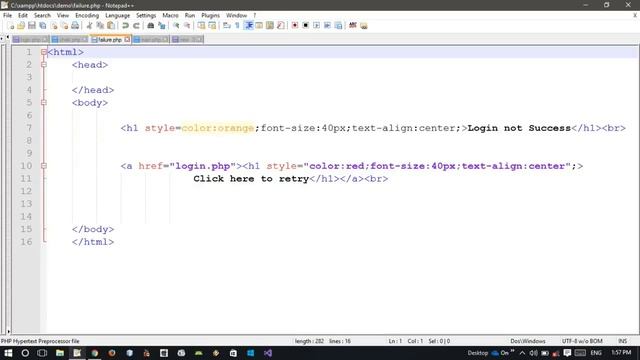Toggle synchronize vertical scrolling icon

click(x=201, y=26)
